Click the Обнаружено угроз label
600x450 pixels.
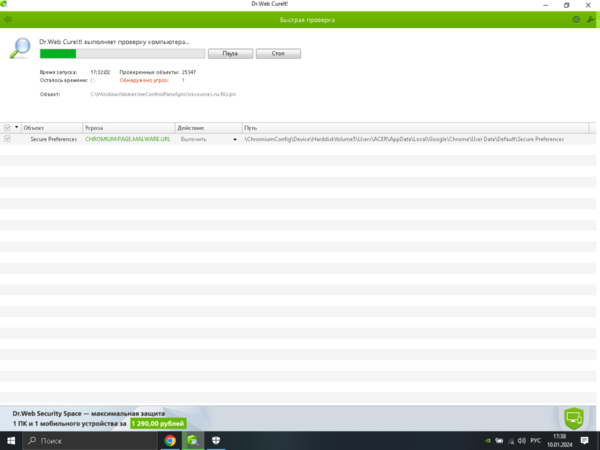(144, 80)
